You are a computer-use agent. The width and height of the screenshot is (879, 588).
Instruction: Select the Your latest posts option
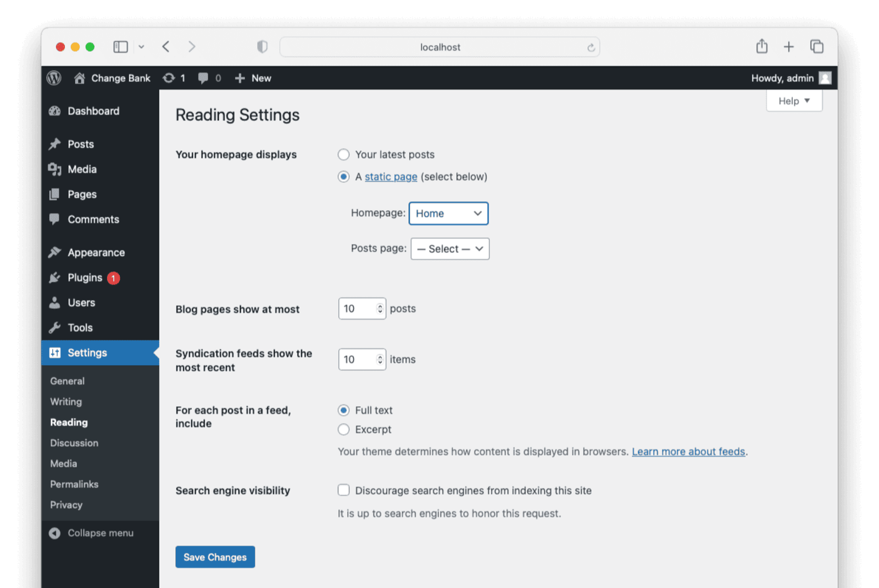(343, 154)
